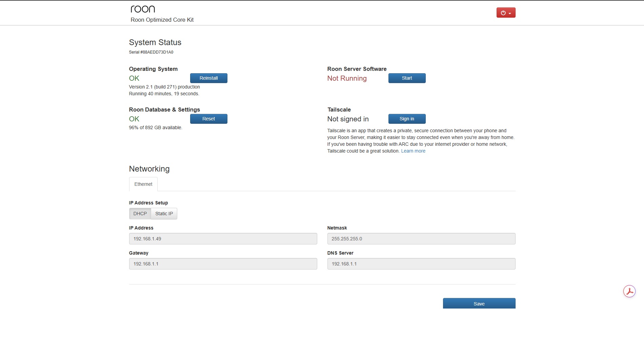Select the serial number text '#88AEDD73D1A0'
The height and width of the screenshot is (357, 644).
click(157, 52)
